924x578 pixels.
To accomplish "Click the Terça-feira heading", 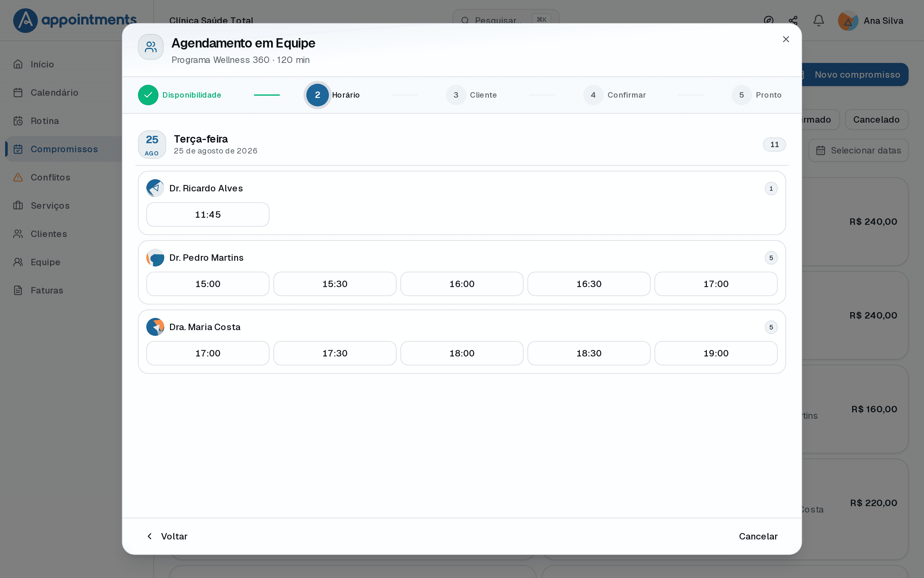I will point(201,139).
